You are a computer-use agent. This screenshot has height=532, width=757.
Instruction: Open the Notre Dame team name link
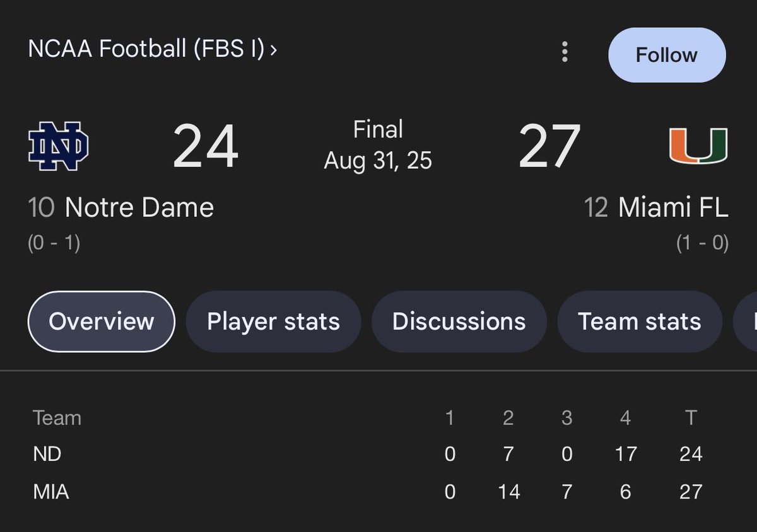pos(139,207)
